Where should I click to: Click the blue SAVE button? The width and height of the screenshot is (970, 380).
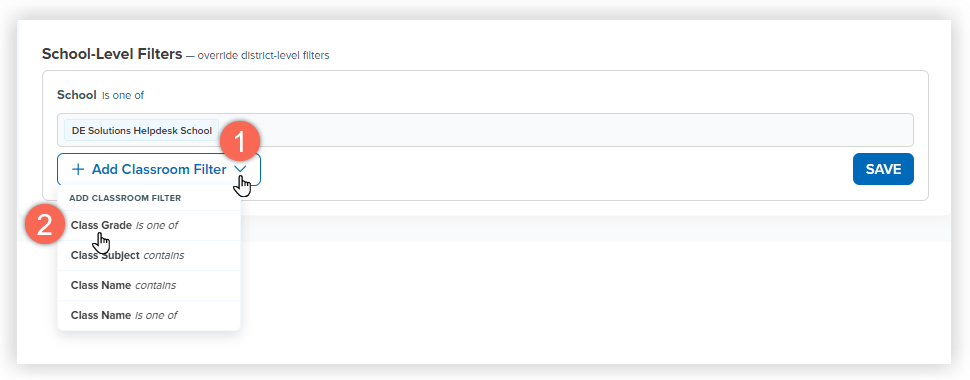[x=883, y=169]
